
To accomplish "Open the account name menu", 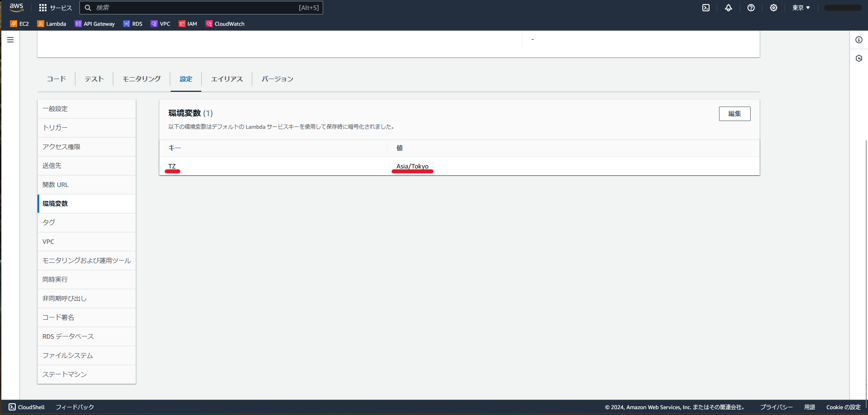I will [x=843, y=8].
